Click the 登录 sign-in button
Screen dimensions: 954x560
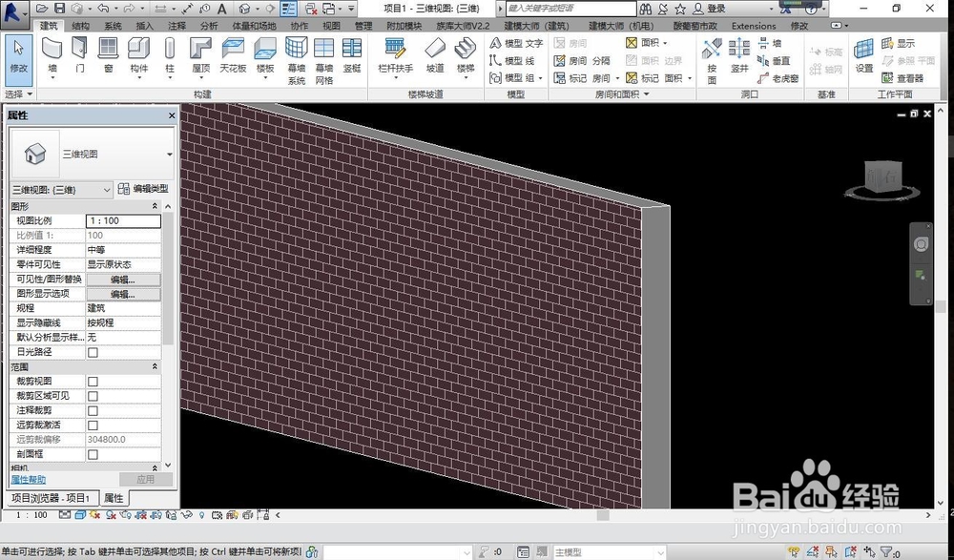point(711,9)
